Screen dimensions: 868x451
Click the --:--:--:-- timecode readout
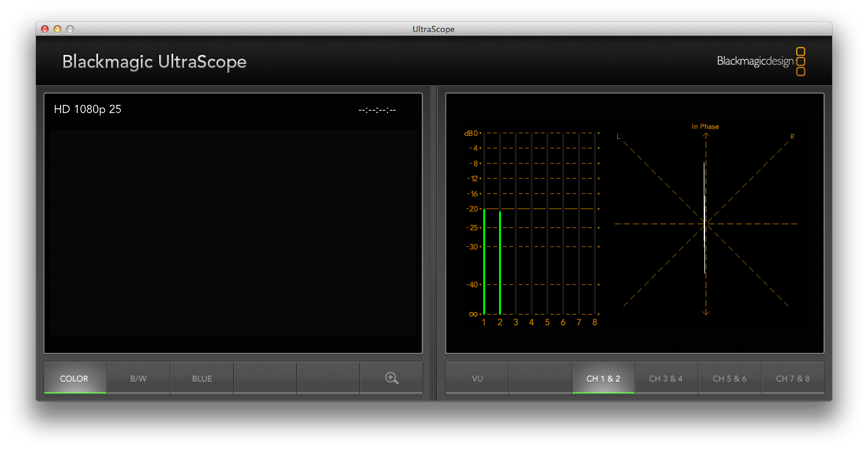click(377, 110)
